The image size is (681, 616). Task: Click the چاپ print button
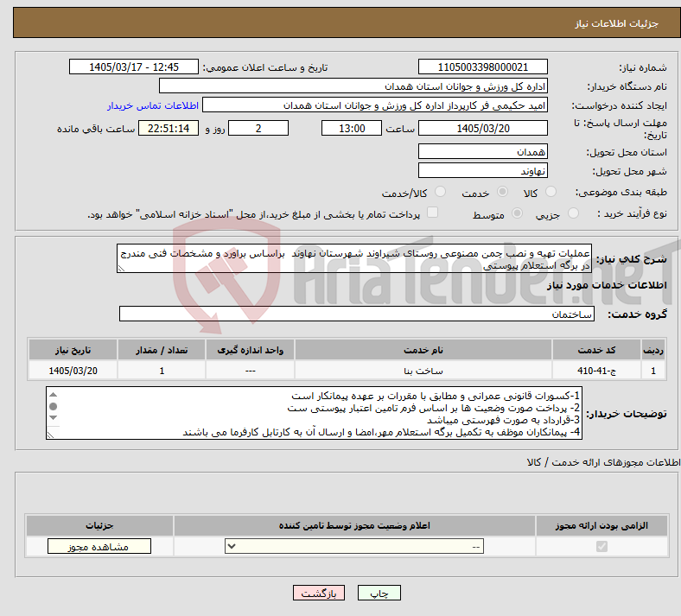tap(379, 593)
